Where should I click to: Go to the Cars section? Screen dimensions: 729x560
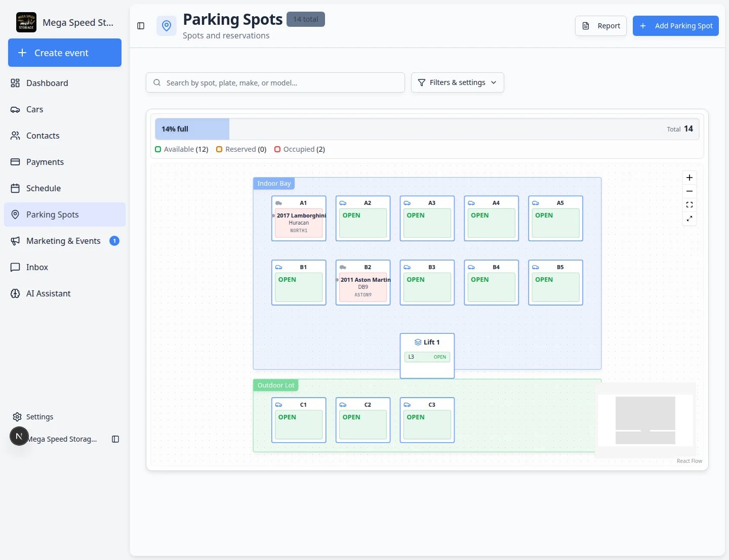65,109
